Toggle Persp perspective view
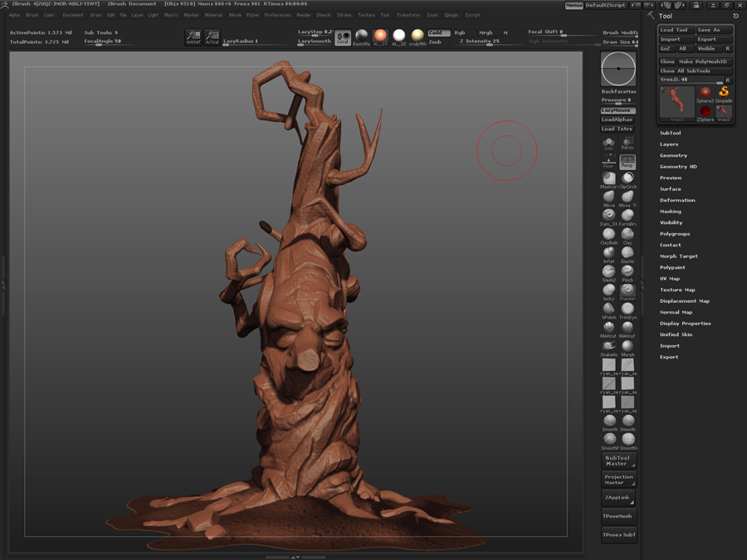747x560 pixels. point(627,162)
